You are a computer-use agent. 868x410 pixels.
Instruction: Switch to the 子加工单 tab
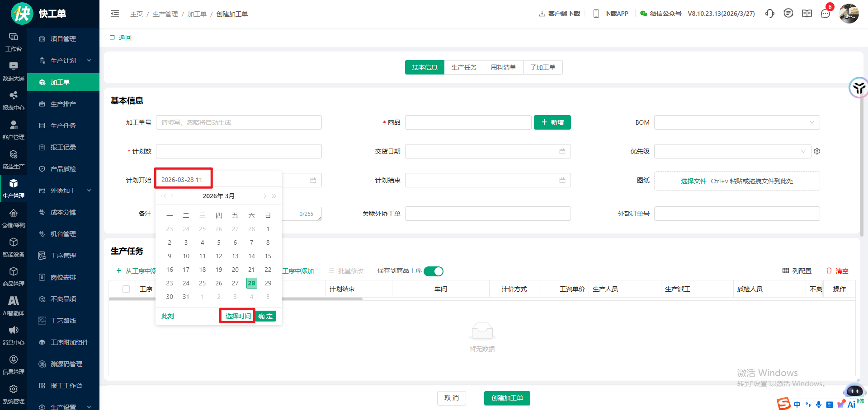pyautogui.click(x=542, y=67)
